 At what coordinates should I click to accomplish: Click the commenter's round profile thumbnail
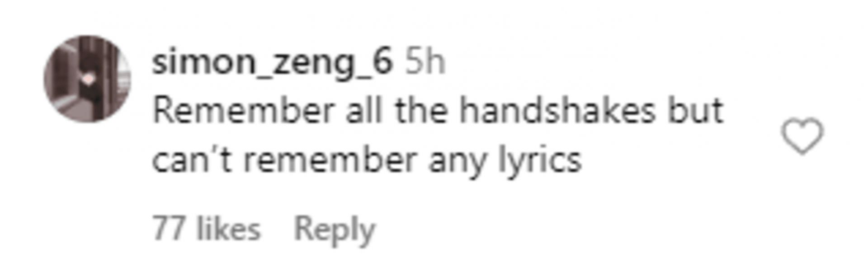[87, 79]
